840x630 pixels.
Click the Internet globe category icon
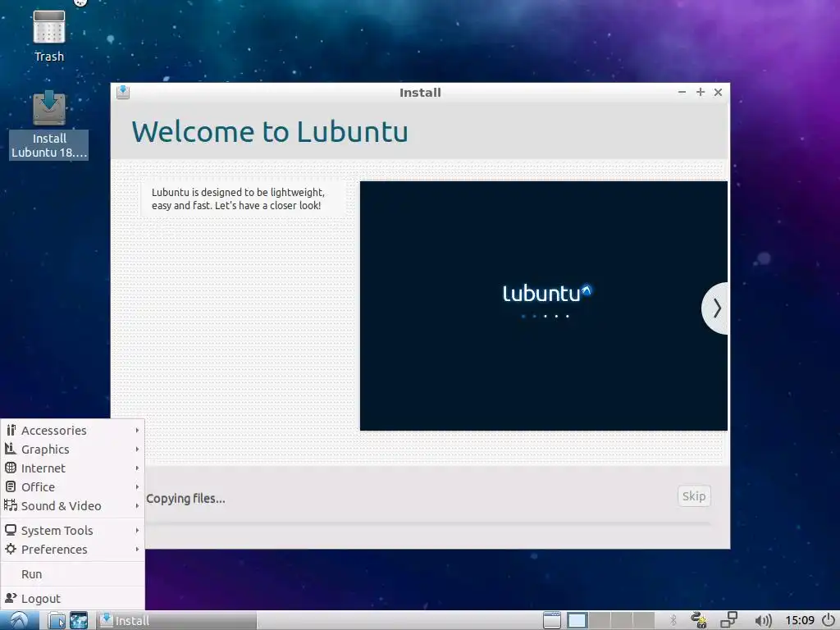pos(11,468)
